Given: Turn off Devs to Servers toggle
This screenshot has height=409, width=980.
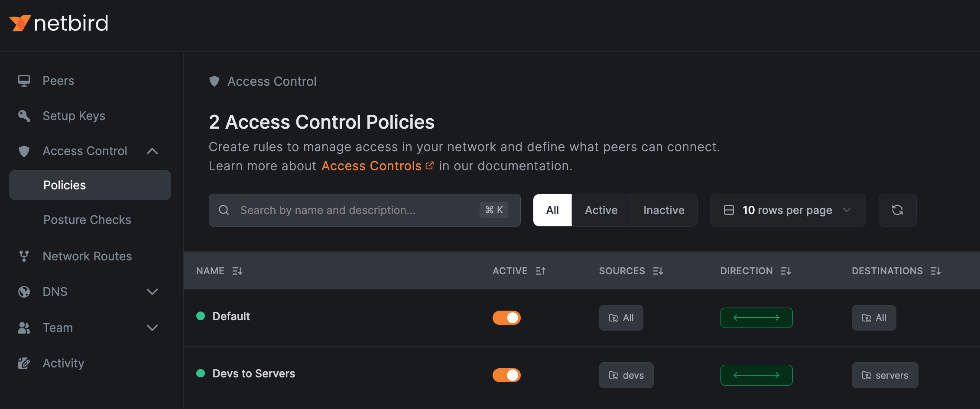Looking at the screenshot, I should [x=506, y=375].
